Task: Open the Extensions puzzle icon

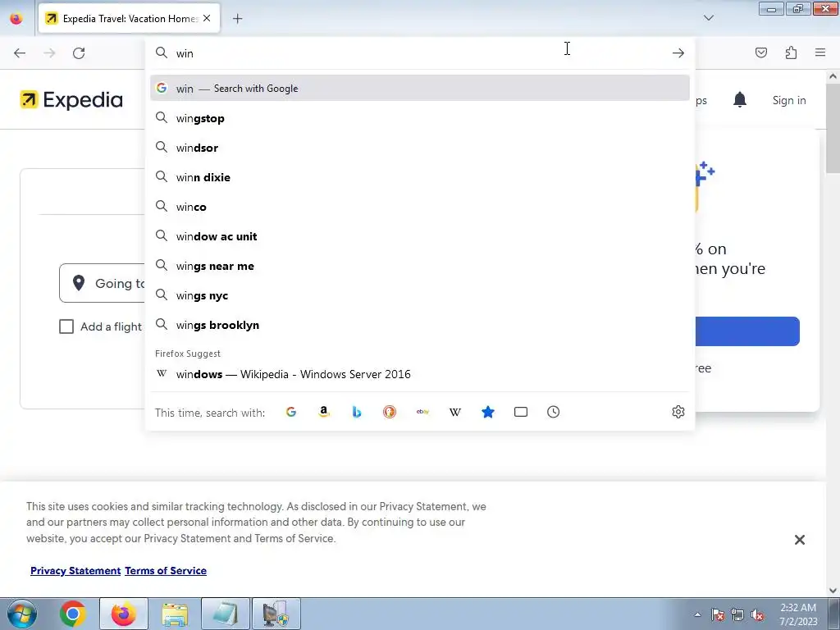Action: tap(791, 52)
